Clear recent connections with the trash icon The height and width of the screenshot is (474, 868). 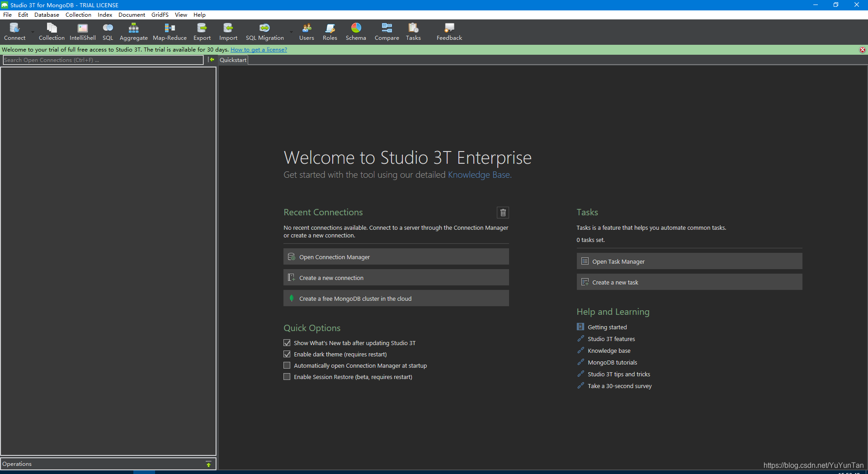pos(503,213)
